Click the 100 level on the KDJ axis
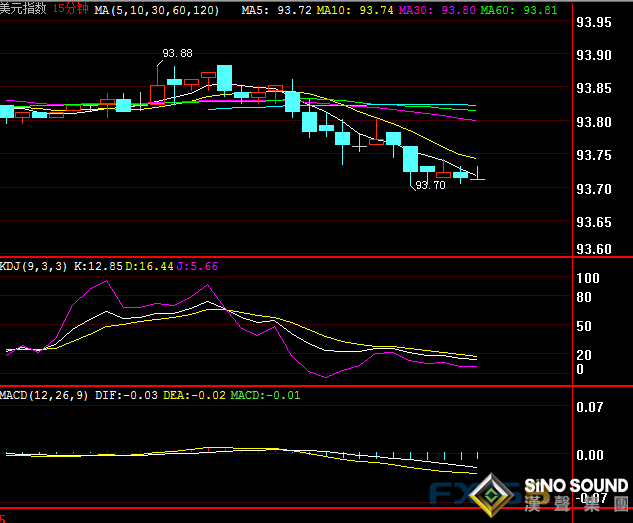The width and height of the screenshot is (633, 523). coord(587,277)
